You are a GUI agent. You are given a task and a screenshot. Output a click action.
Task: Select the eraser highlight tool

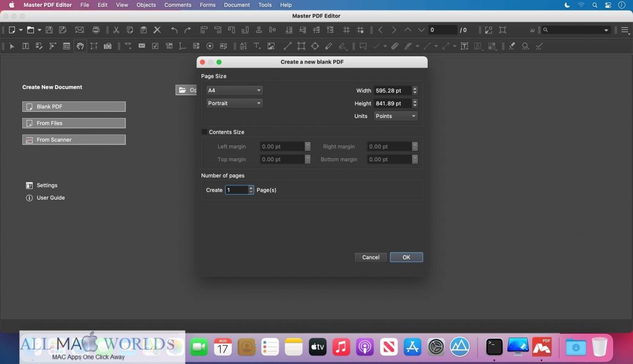click(x=512, y=46)
